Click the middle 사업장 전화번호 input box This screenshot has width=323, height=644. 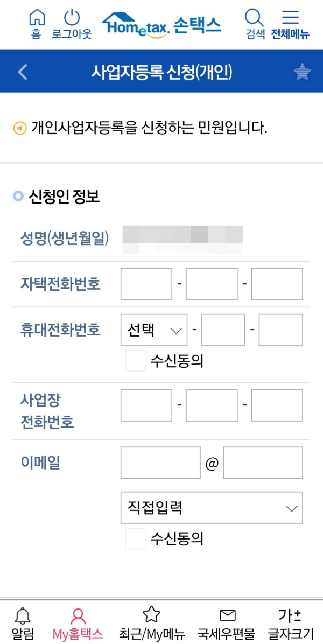(211, 405)
